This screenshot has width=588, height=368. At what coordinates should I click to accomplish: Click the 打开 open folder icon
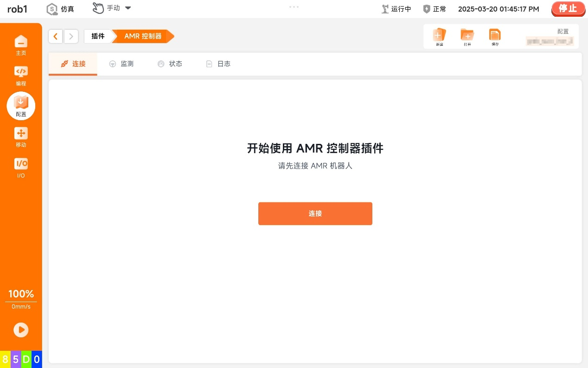tap(467, 36)
